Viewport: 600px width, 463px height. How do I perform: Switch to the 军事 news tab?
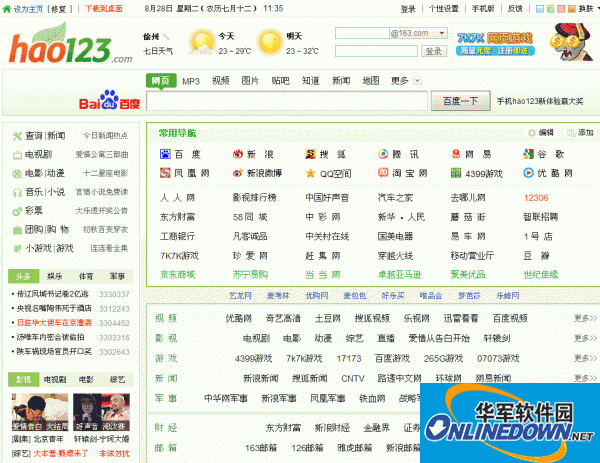pyautogui.click(x=117, y=276)
